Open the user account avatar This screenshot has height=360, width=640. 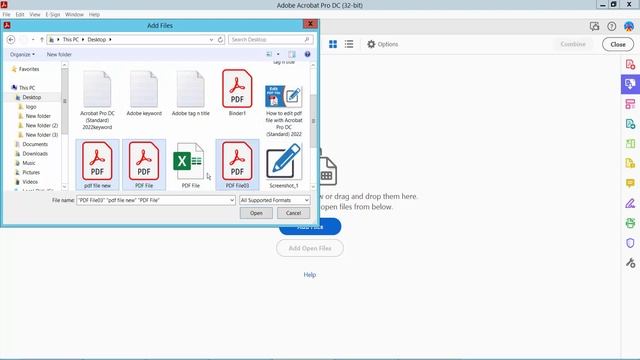pyautogui.click(x=629, y=27)
